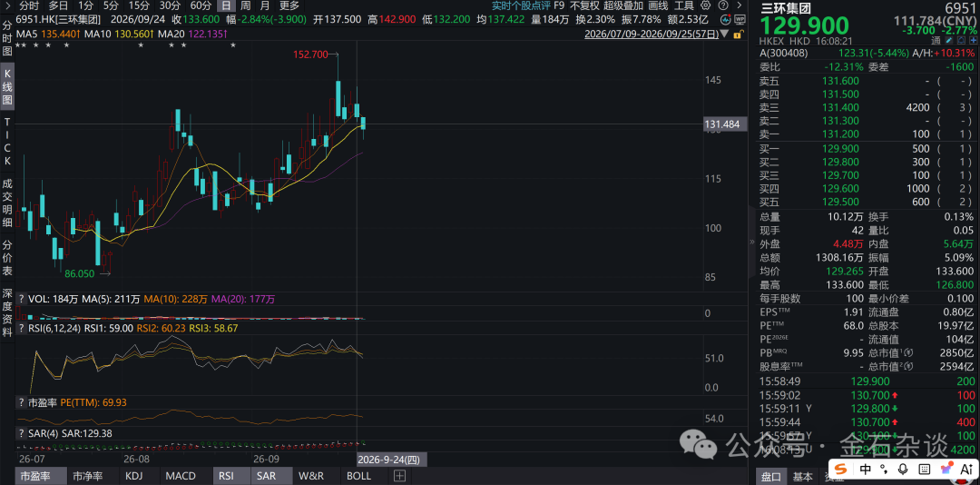Click the microphone voice input icon
This screenshot has width=980, height=485.
tap(903, 469)
